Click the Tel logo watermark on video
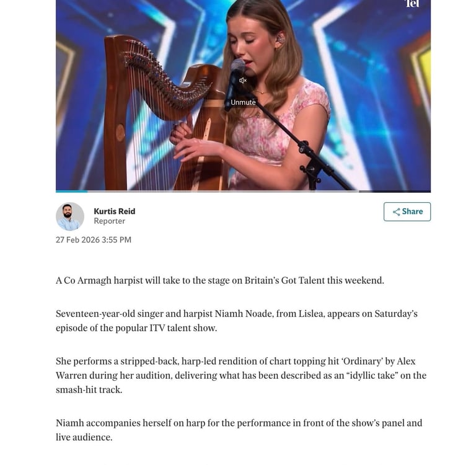Screen dimensions: 476x465 click(412, 4)
